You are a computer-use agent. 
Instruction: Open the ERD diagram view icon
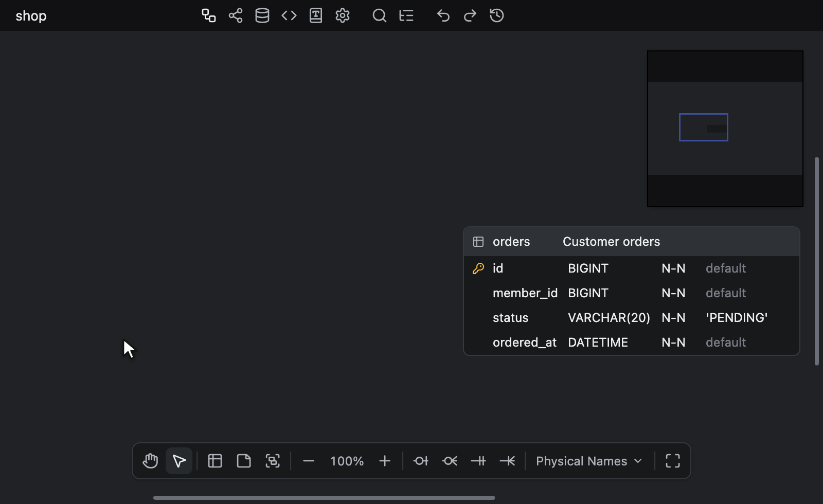(209, 15)
